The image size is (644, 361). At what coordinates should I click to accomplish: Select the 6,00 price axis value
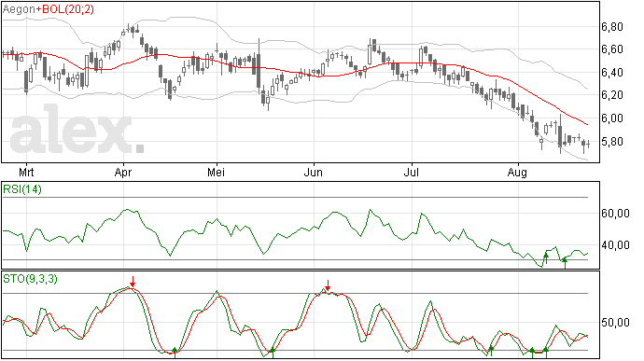coord(612,118)
